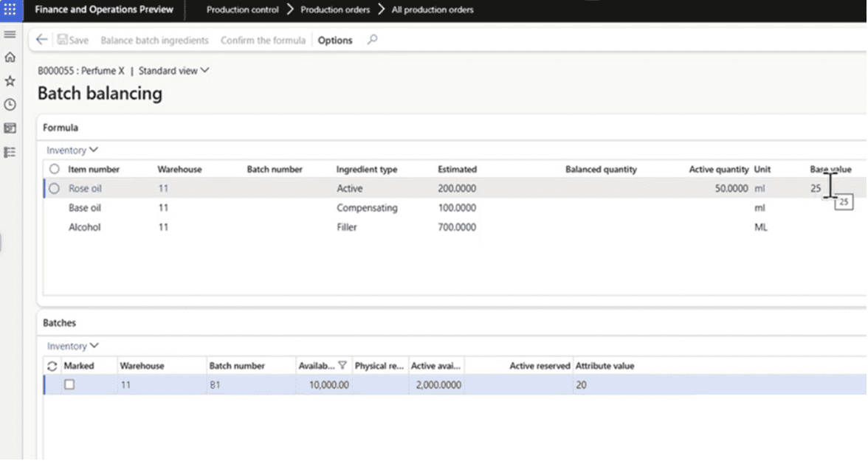Click the back arrow in the toolbar
The width and height of the screenshot is (868, 475).
42,40
